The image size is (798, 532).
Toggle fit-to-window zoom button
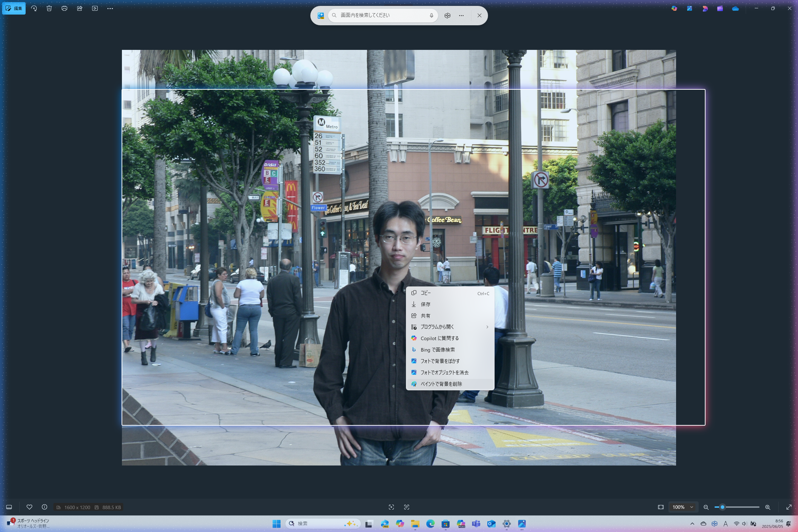[660, 507]
